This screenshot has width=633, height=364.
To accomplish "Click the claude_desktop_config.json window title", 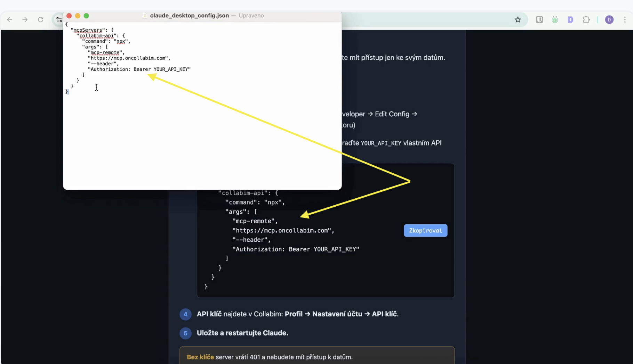I will [x=189, y=16].
